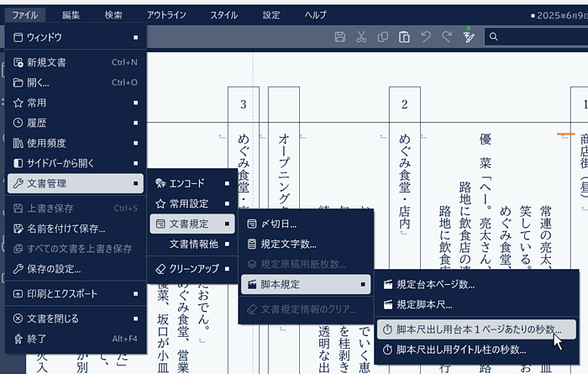Click the eraser icon beside クリーンアップ

tap(160, 269)
